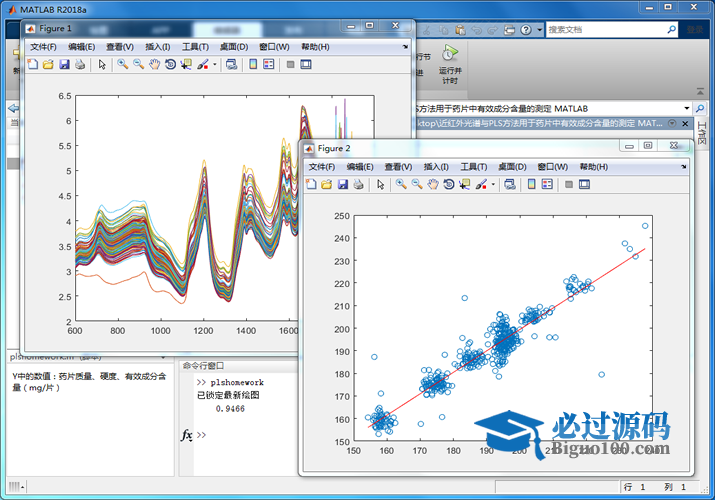Insert Colorbar in Figure 2
This screenshot has width=715, height=500.
[x=532, y=184]
